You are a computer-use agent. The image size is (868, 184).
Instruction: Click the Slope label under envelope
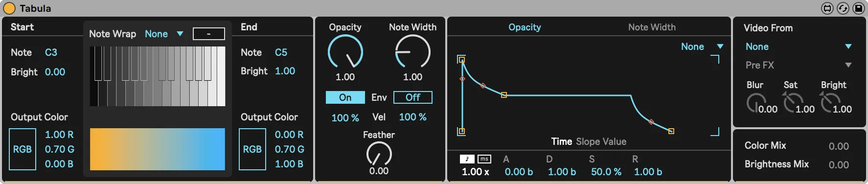pyautogui.click(x=588, y=141)
